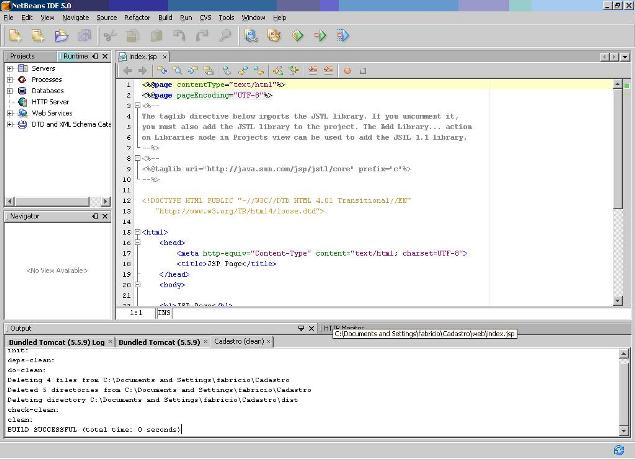Image resolution: width=635 pixels, height=460 pixels.
Task: Click editor's back navigation arrow
Action: tap(127, 71)
